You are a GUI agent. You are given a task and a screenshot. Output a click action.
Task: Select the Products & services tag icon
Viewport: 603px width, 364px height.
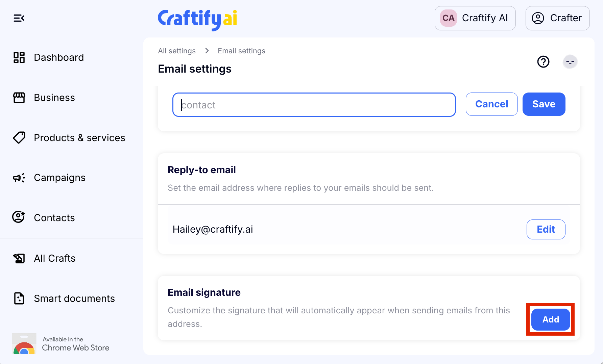19,138
